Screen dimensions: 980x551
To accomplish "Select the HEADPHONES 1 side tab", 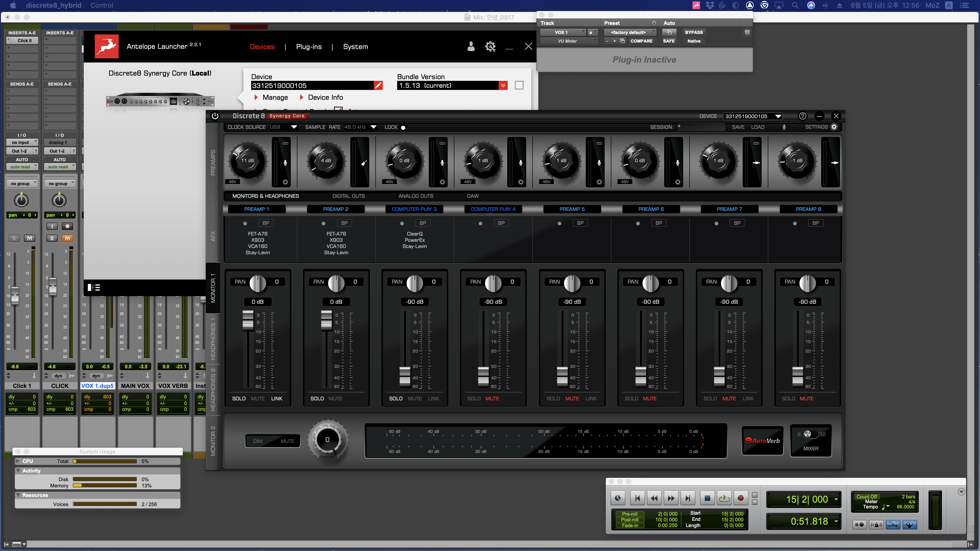I will (213, 339).
